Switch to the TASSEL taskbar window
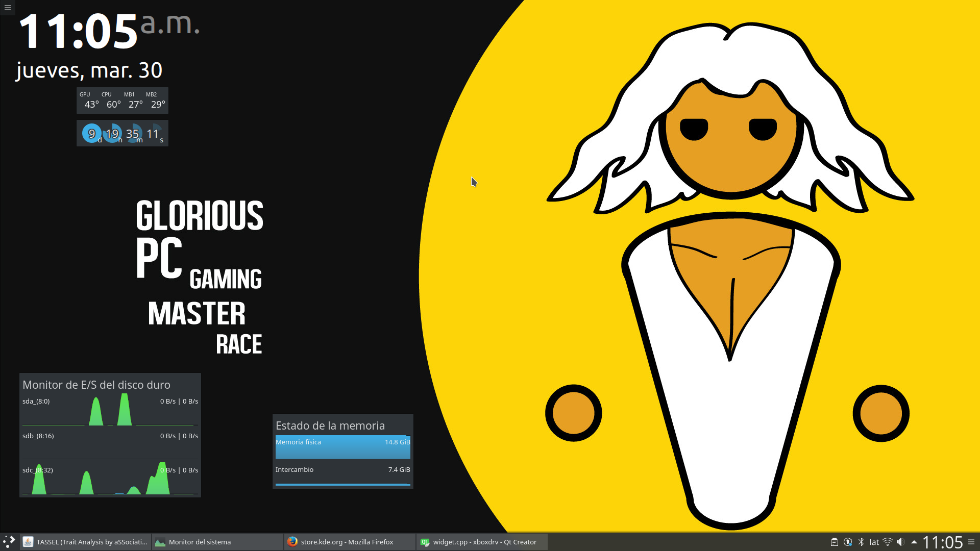The height and width of the screenshot is (551, 980). 86,542
